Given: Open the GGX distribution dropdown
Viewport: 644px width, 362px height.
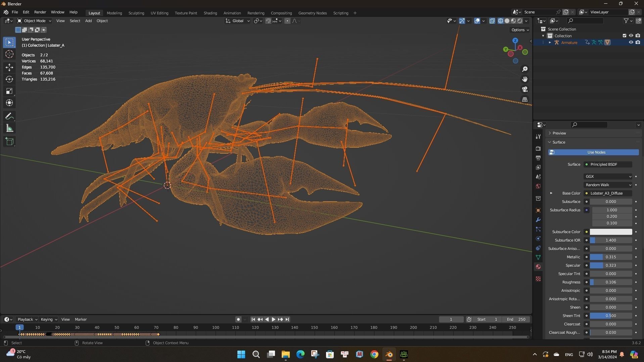Looking at the screenshot, I should [x=608, y=176].
